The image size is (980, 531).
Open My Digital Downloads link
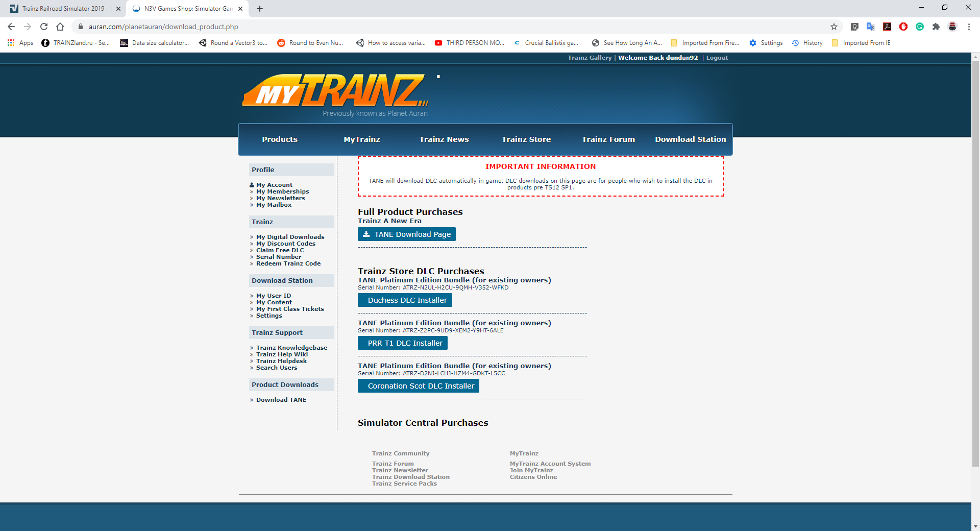[x=290, y=237]
